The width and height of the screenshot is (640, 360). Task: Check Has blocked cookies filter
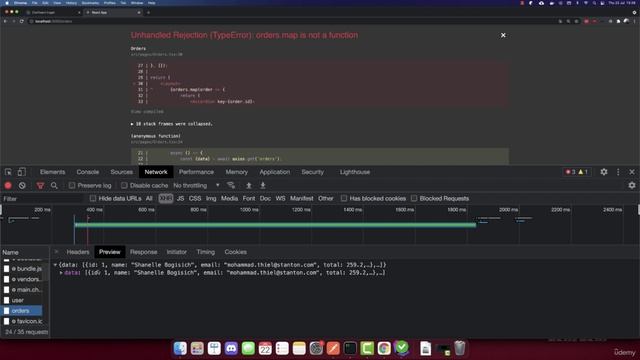coord(344,198)
